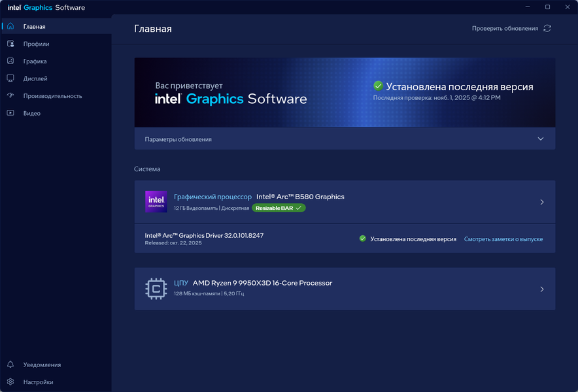The height and width of the screenshot is (392, 578).
Task: Close the Intel Graphics Software window
Action: (568, 7)
